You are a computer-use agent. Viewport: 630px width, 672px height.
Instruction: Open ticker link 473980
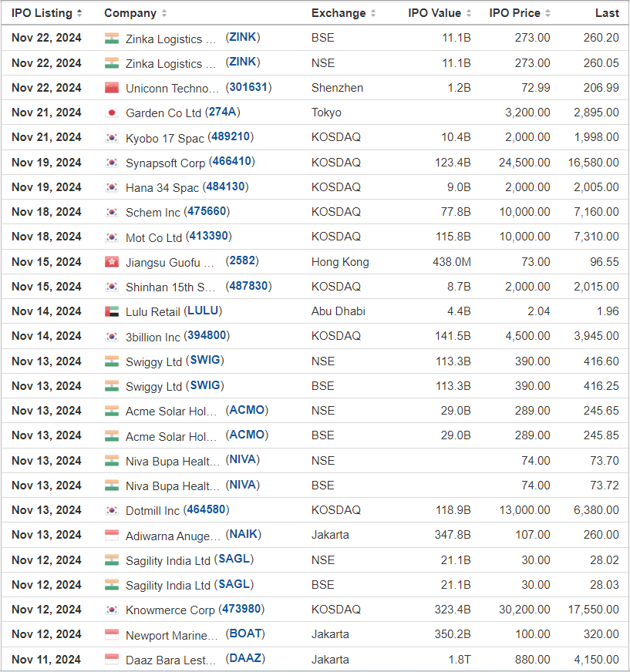coord(241,609)
